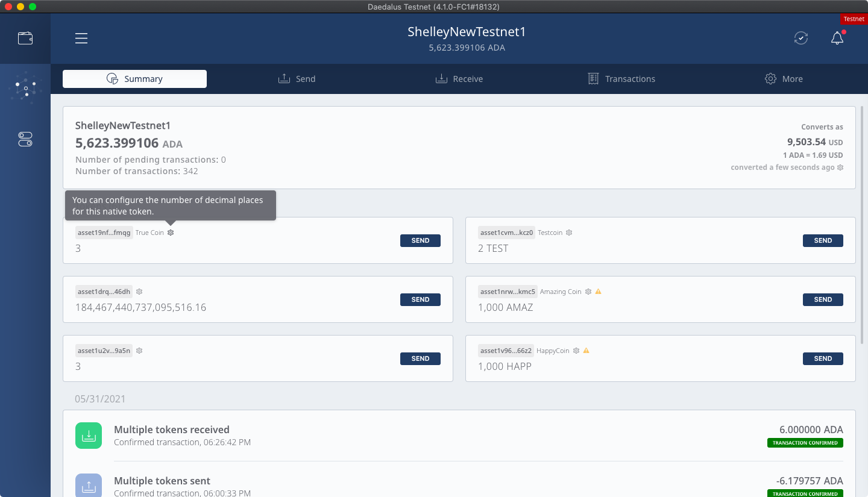Open the settings toggles icon in sidebar
The height and width of the screenshot is (497, 868).
25,140
